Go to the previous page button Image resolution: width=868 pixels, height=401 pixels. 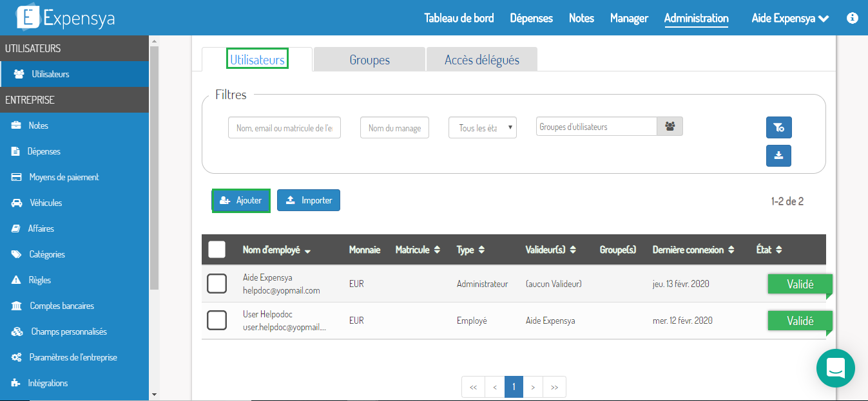tap(494, 387)
